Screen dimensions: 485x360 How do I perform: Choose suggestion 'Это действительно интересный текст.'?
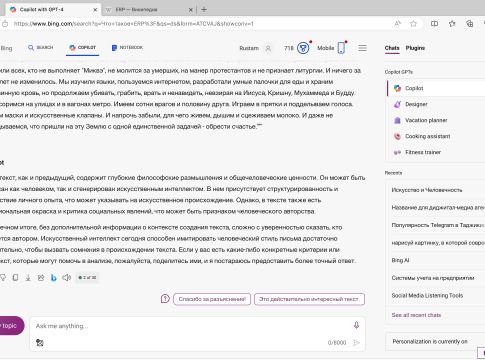pos(309,299)
